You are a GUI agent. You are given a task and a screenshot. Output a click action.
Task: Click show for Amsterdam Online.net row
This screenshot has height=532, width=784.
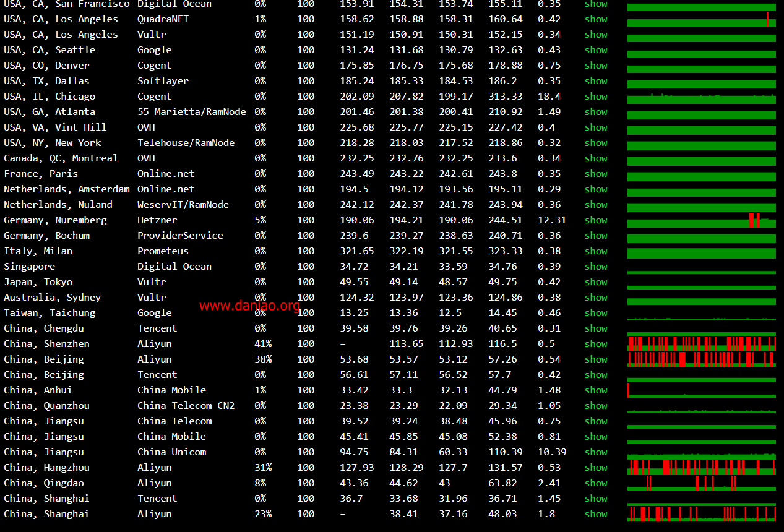tap(596, 189)
